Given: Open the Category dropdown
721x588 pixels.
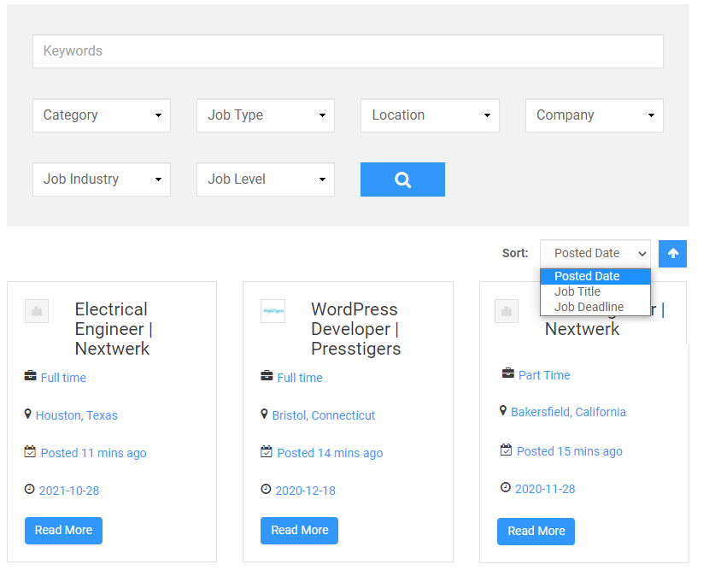Looking at the screenshot, I should pos(102,115).
